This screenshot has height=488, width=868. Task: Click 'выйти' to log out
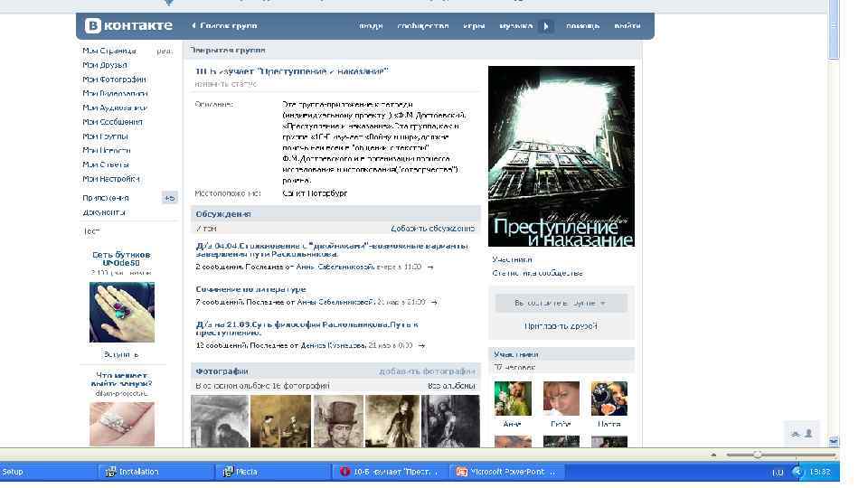pos(627,26)
